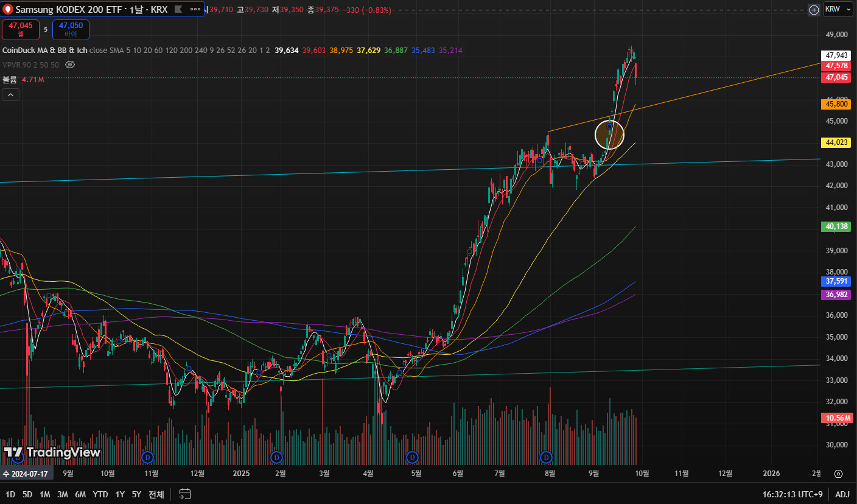The height and width of the screenshot is (504, 857).
Task: Show the hidden VPVR indicator via eye icon
Action: click(x=70, y=65)
